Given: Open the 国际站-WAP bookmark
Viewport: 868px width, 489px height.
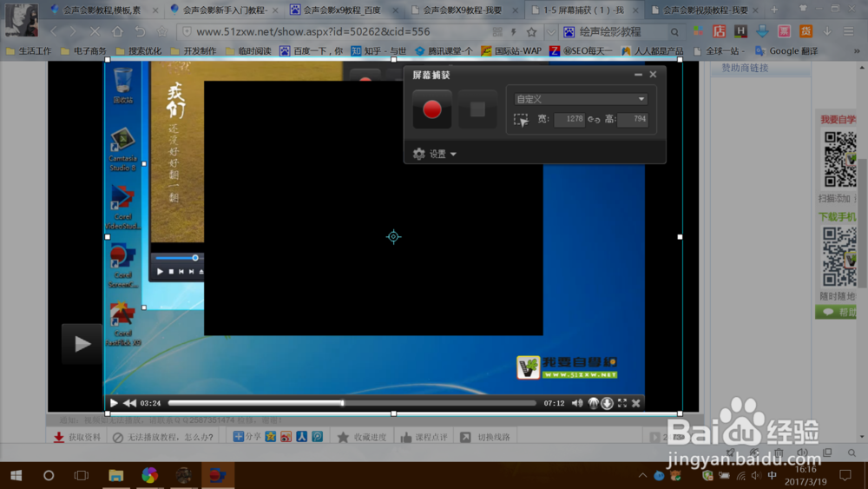Looking at the screenshot, I should coord(511,51).
